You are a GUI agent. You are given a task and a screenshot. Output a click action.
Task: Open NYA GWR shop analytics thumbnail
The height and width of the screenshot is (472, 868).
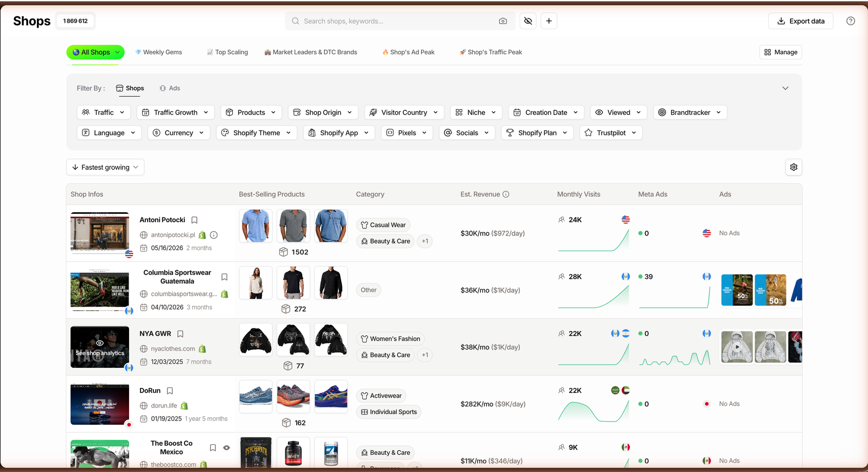pos(100,347)
